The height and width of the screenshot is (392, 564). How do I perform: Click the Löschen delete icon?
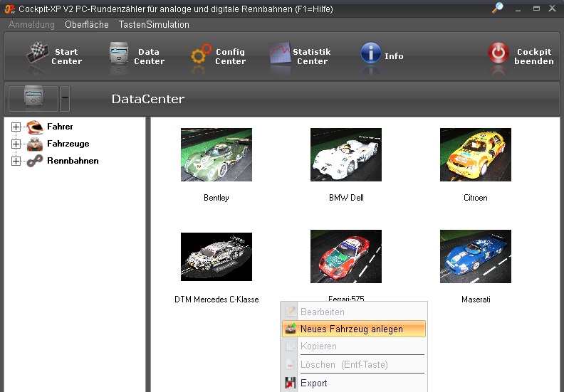click(x=291, y=364)
